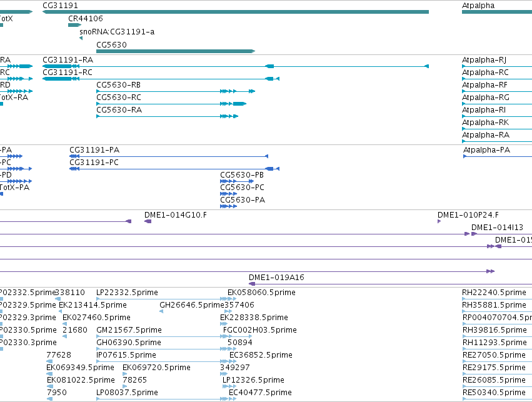
Task: Select feature 21680
Action: tap(75, 331)
